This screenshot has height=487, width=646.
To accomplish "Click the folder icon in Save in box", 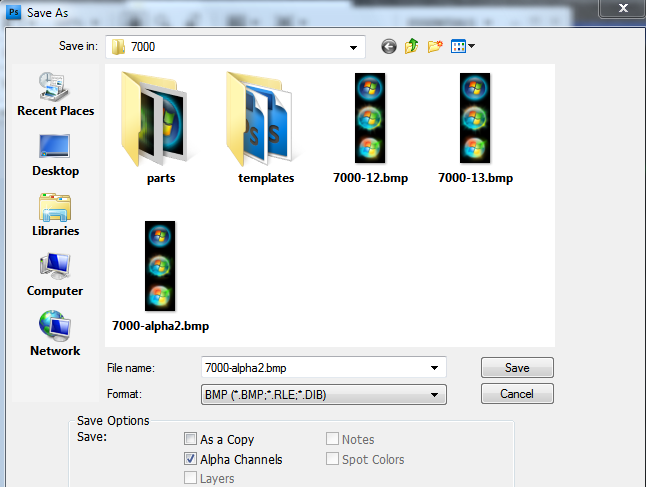I will pos(118,47).
